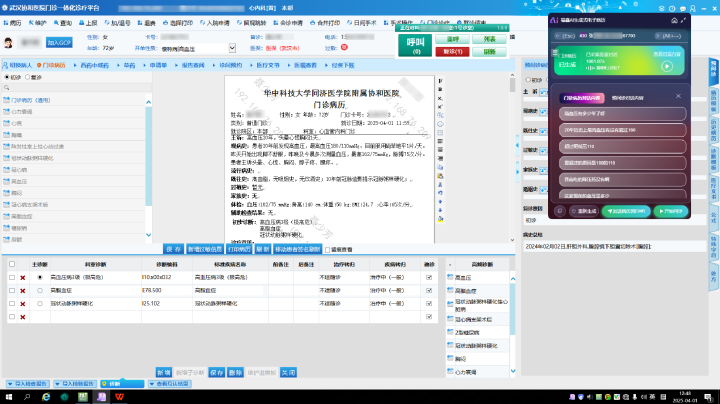Click the 诊断编码 cell I10.x00x032
Viewport: 720px width, 404px height.
[167, 277]
